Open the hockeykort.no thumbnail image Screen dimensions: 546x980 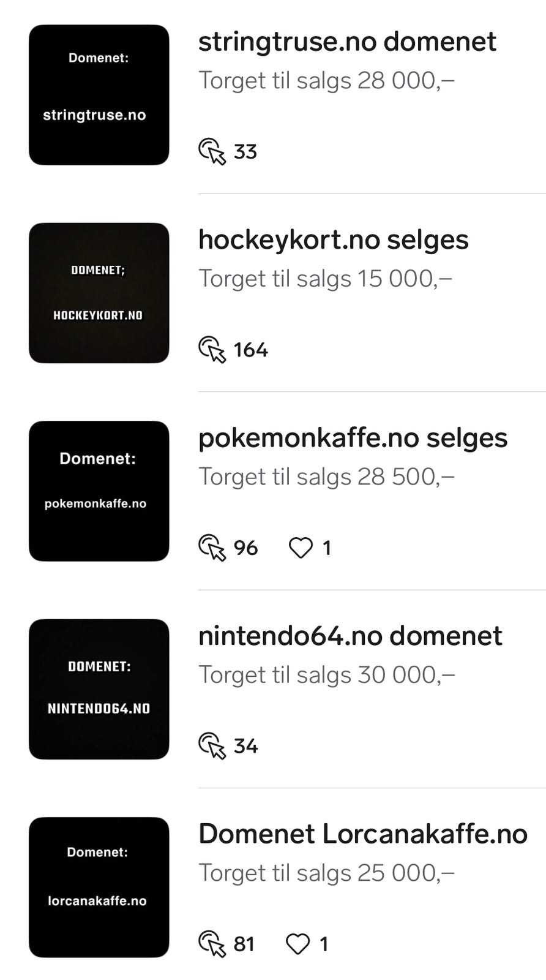(x=99, y=293)
